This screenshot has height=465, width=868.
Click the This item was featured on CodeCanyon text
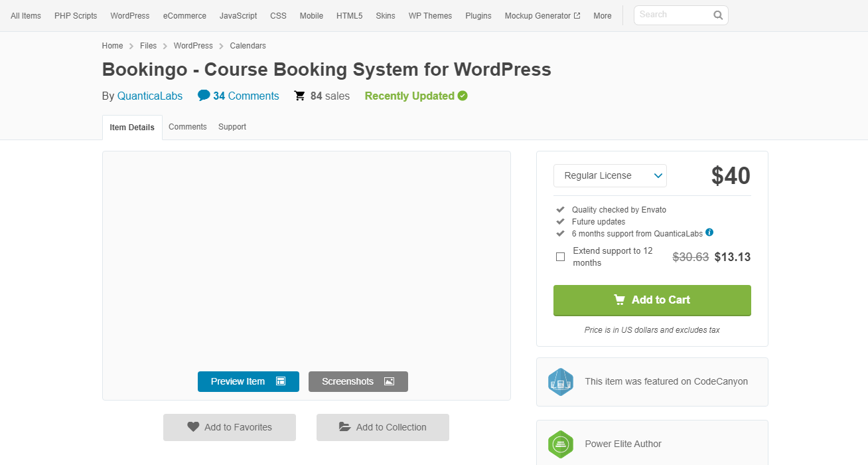(666, 381)
